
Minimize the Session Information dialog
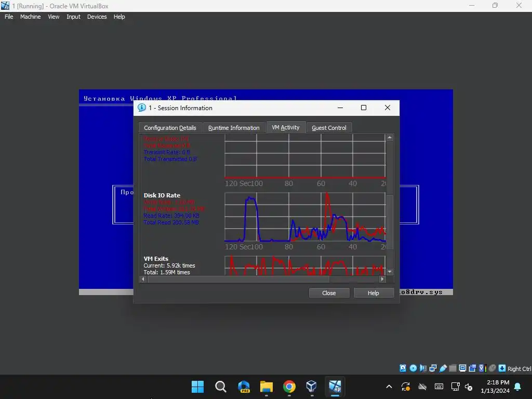(340, 108)
